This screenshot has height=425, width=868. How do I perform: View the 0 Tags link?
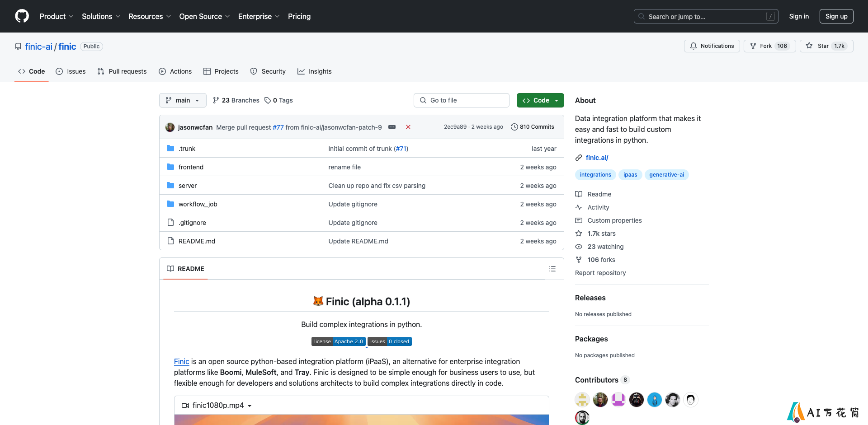click(278, 100)
